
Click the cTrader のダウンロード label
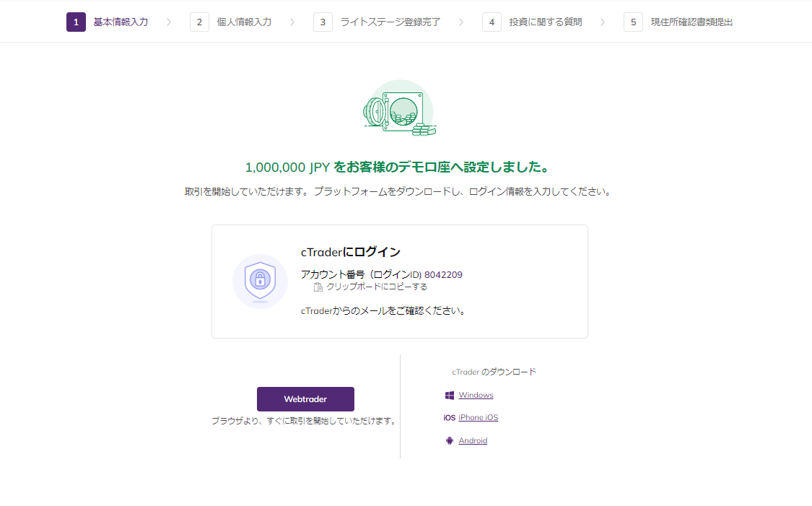pyautogui.click(x=494, y=372)
